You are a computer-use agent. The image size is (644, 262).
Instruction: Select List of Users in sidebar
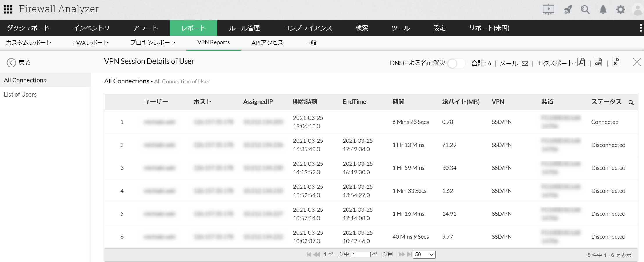[20, 95]
